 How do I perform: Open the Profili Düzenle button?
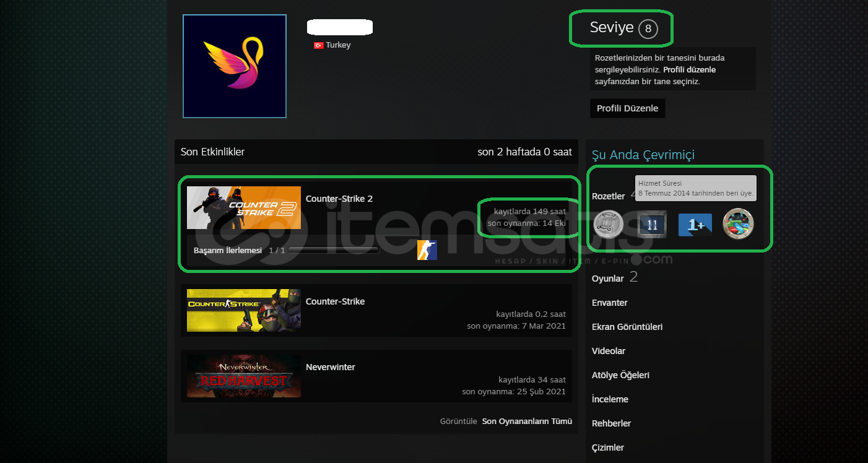click(x=628, y=108)
